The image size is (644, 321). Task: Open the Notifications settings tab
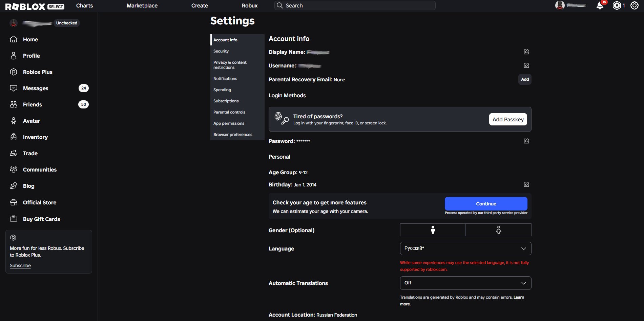pyautogui.click(x=237, y=79)
